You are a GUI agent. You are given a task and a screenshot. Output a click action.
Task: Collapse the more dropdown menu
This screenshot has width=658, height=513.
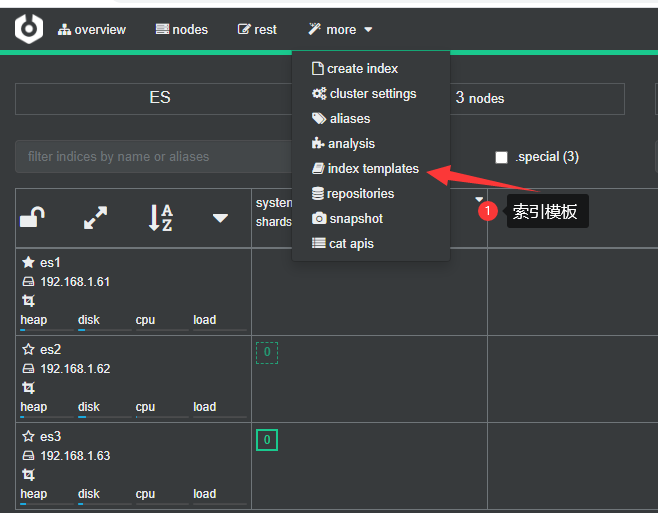click(340, 29)
